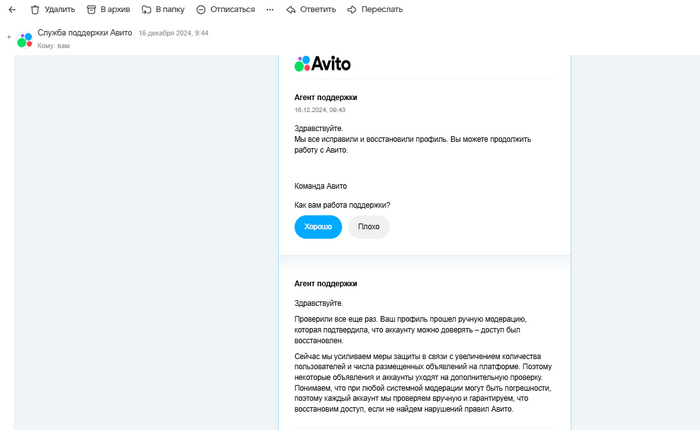Click the Удалить text label
The width and height of the screenshot is (700, 430).
click(60, 9)
